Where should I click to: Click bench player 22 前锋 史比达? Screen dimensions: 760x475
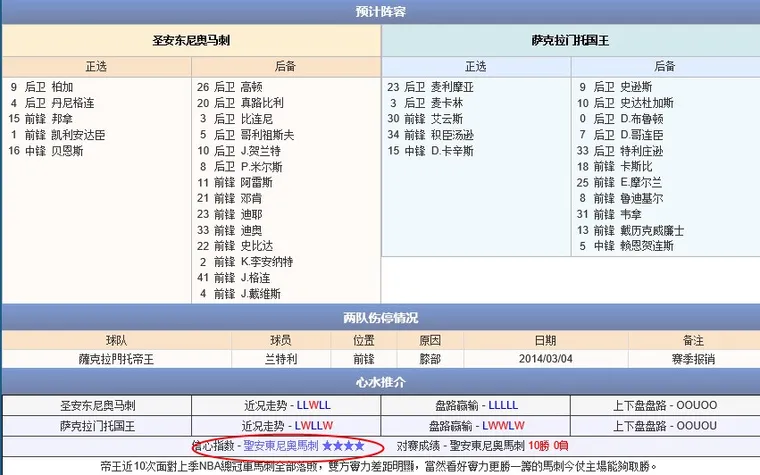235,246
